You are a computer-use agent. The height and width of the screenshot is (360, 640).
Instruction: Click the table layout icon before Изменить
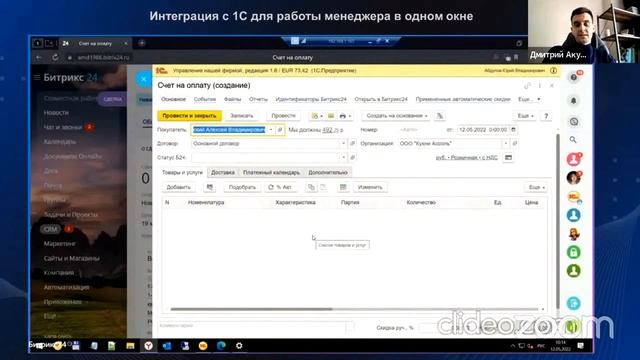343,187
